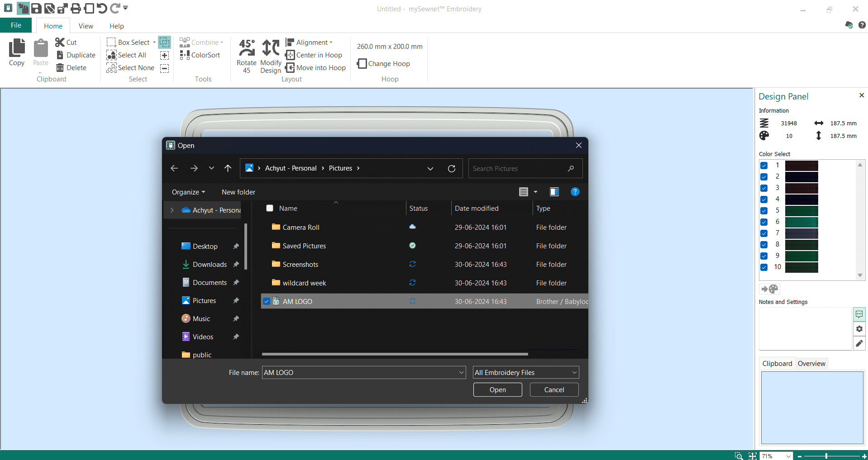Click Select All in ribbon
This screenshot has height=460, width=868.
(x=126, y=55)
